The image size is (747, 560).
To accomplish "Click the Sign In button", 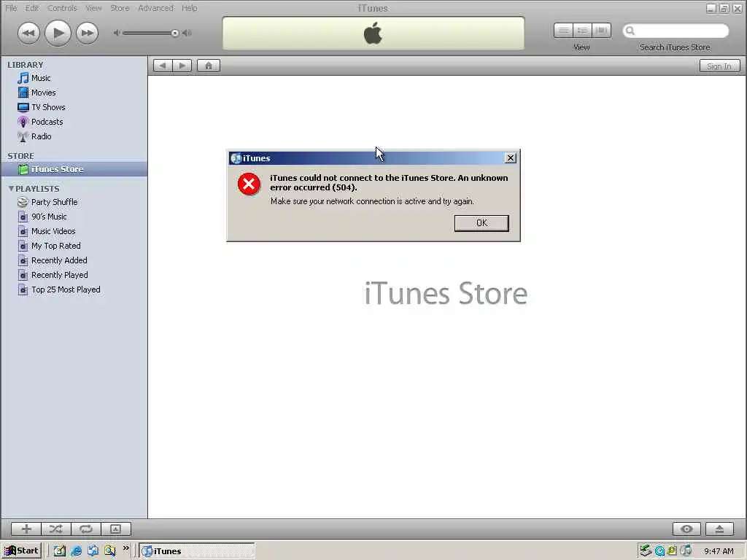I will [719, 66].
